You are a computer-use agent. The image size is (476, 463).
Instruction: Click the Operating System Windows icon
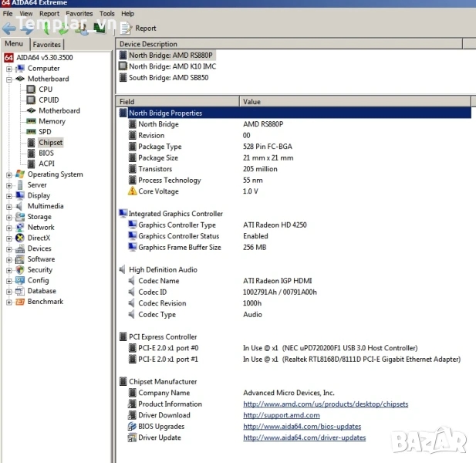20,174
